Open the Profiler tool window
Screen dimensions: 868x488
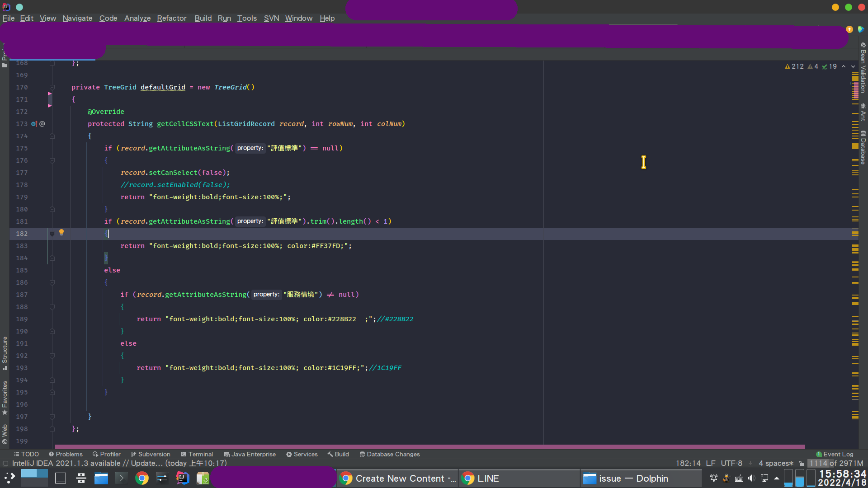point(106,454)
